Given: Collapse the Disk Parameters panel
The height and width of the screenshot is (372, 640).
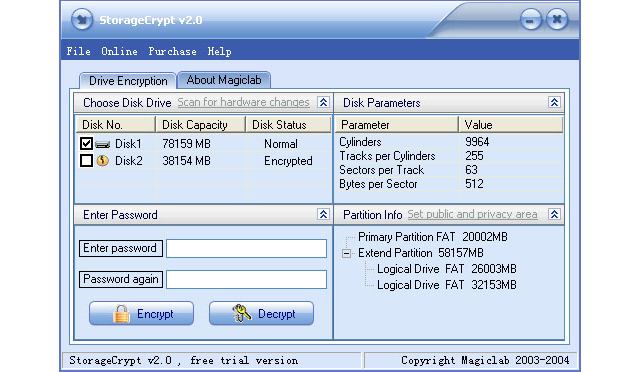Looking at the screenshot, I should (554, 102).
